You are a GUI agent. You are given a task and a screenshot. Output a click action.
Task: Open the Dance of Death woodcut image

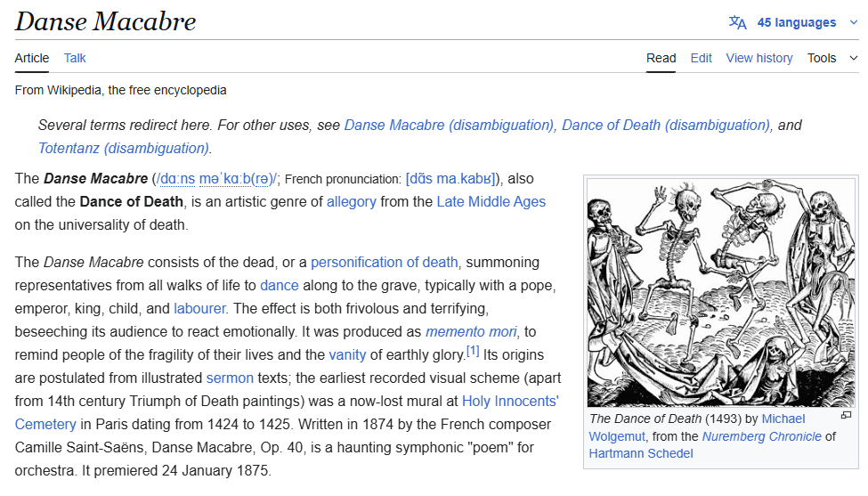721,293
